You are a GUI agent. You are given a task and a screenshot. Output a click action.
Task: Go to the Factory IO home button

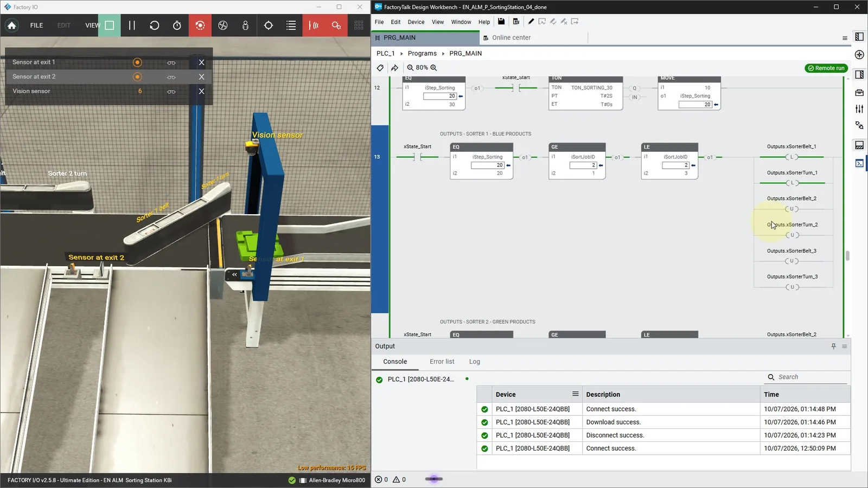pos(12,25)
